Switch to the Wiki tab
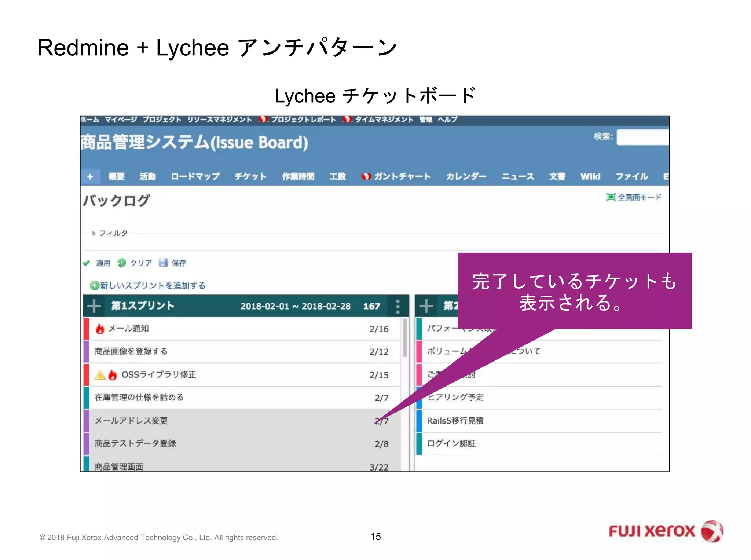This screenshot has width=751, height=560. 590,177
